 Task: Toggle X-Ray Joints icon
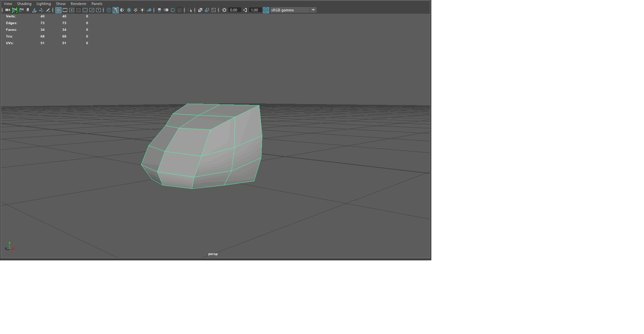(x=214, y=10)
